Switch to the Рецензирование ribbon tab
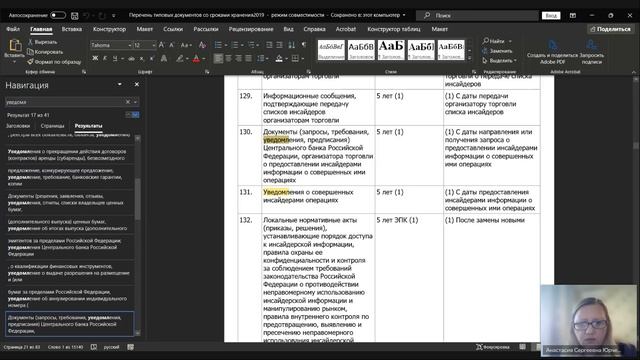 pos(251,29)
